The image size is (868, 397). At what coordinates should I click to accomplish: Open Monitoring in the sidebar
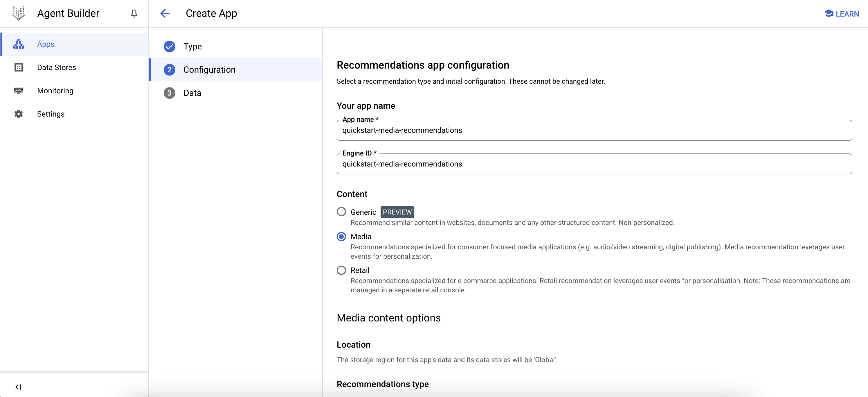pyautogui.click(x=55, y=91)
